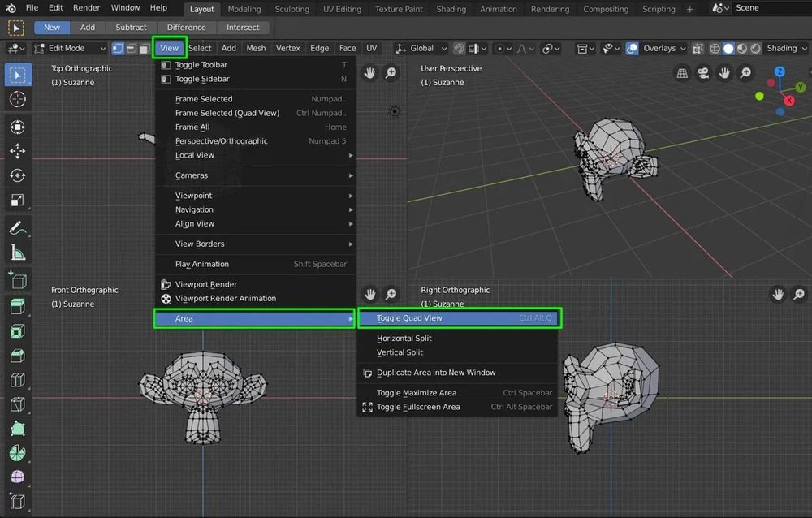Choose the 3D Cursor tool
The width and height of the screenshot is (812, 518).
coord(18,99)
